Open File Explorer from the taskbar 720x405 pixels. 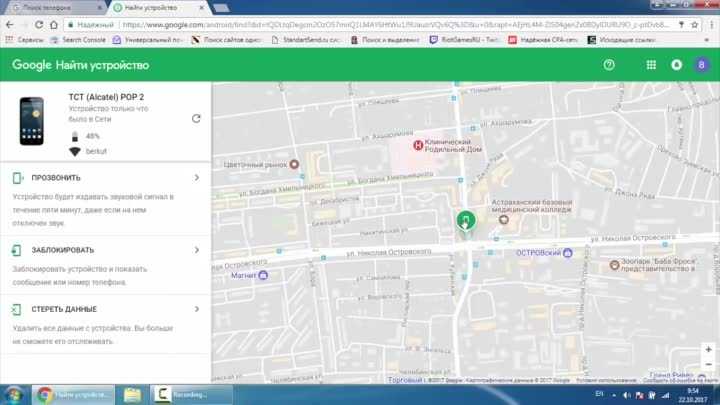[132, 395]
